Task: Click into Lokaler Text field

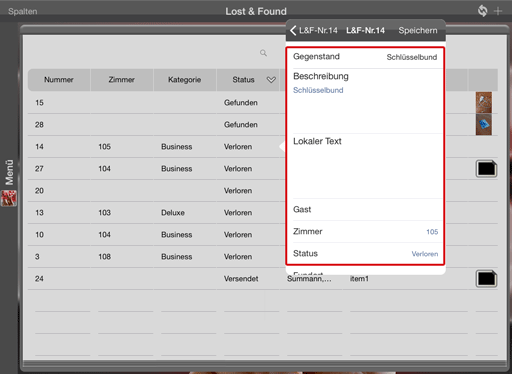Action: tap(365, 166)
